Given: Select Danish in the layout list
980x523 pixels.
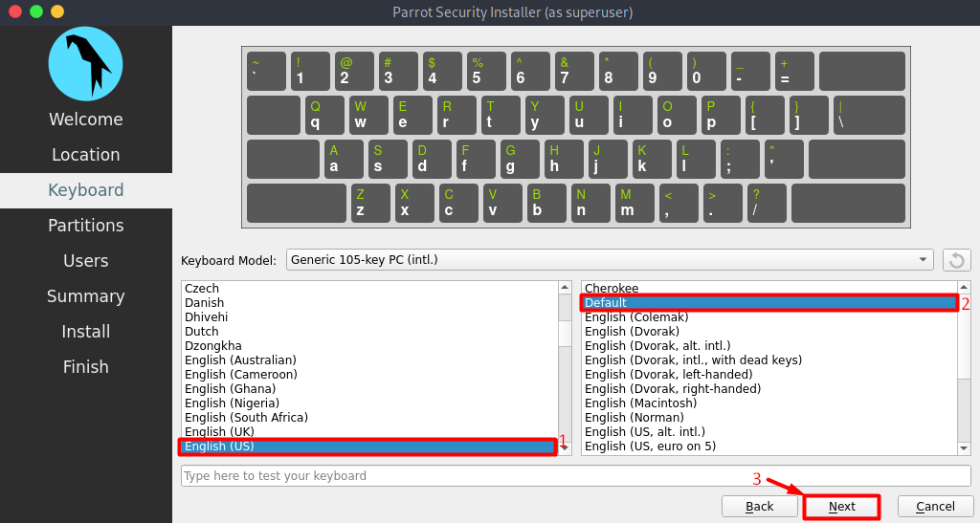Looking at the screenshot, I should [370, 303].
